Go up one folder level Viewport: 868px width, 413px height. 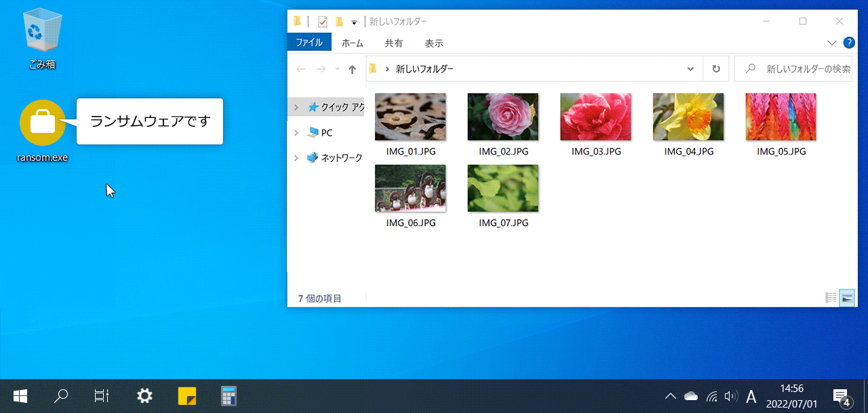[352, 69]
